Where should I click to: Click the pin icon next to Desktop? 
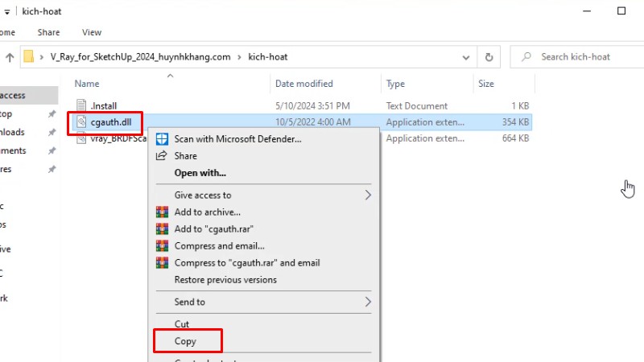pyautogui.click(x=52, y=113)
